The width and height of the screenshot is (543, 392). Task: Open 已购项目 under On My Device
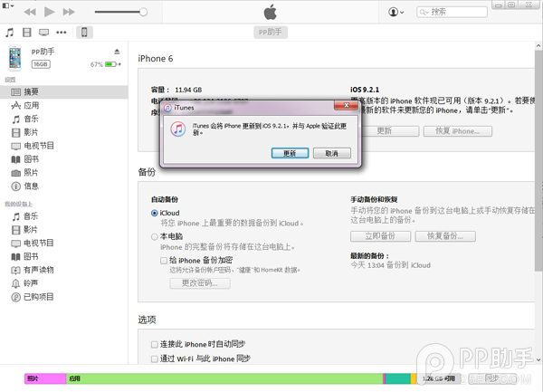64,297
